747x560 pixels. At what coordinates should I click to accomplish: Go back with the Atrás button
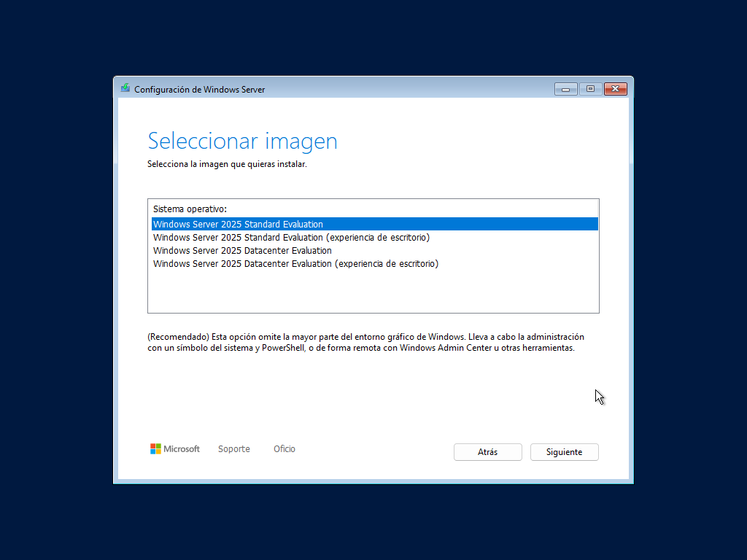point(488,452)
